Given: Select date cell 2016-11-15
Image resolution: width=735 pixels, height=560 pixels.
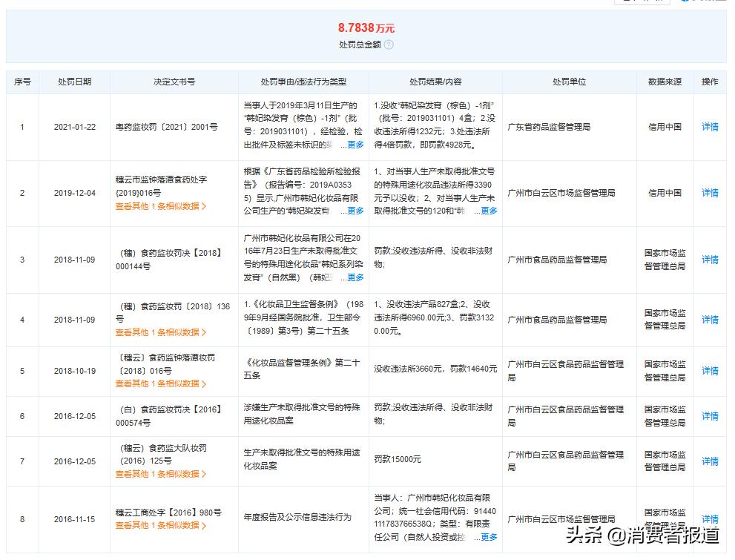Looking at the screenshot, I should 74,518.
